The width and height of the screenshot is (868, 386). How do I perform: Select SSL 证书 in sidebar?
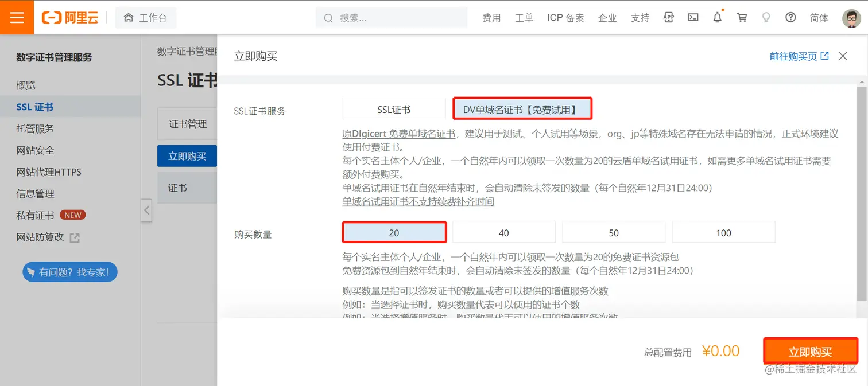point(35,107)
